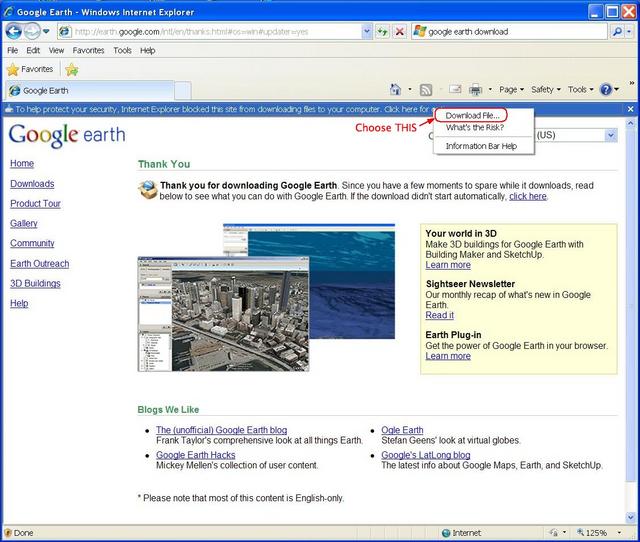Click the vertical scrollbar down arrow
This screenshot has height=542, width=640.
point(630,518)
